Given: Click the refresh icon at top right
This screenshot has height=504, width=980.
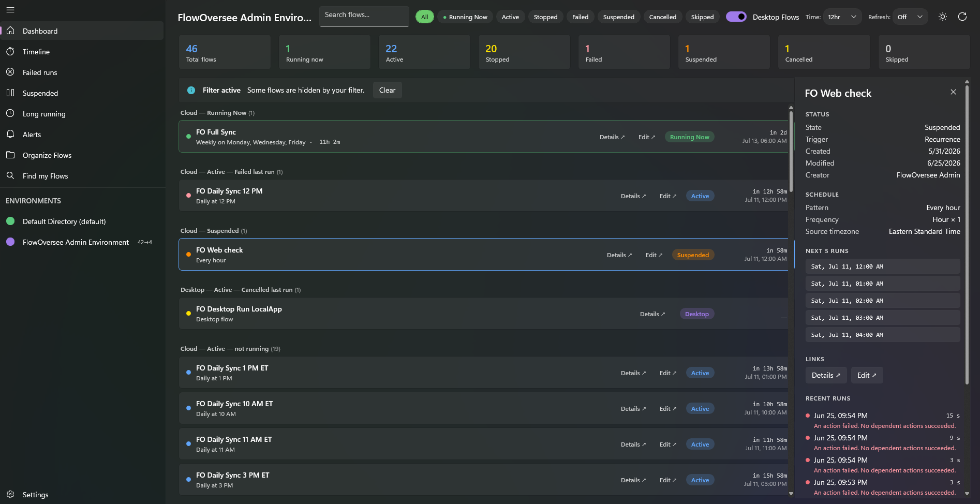Looking at the screenshot, I should click(962, 17).
